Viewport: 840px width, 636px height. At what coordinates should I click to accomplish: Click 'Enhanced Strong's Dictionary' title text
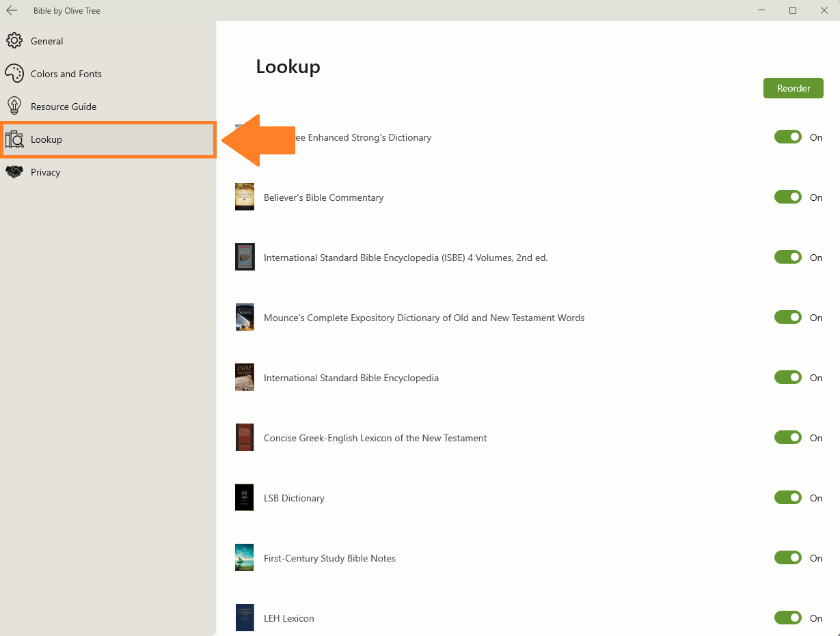pos(370,137)
